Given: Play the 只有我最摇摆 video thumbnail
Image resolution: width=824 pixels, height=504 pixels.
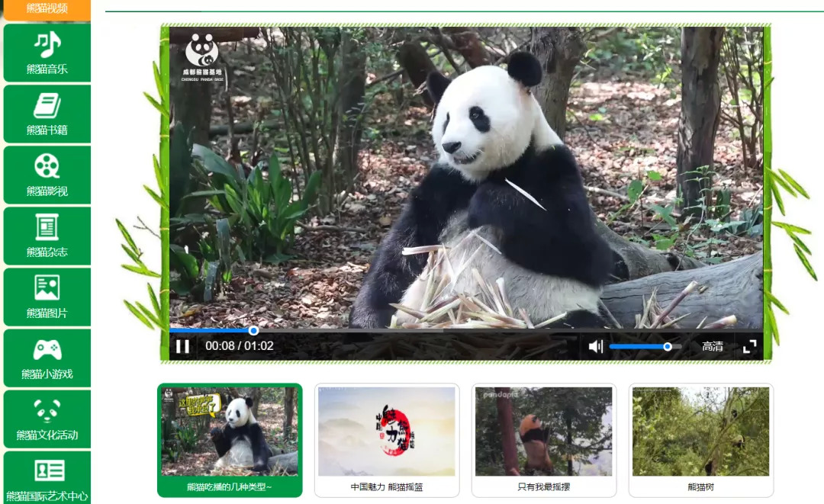Looking at the screenshot, I should [543, 432].
